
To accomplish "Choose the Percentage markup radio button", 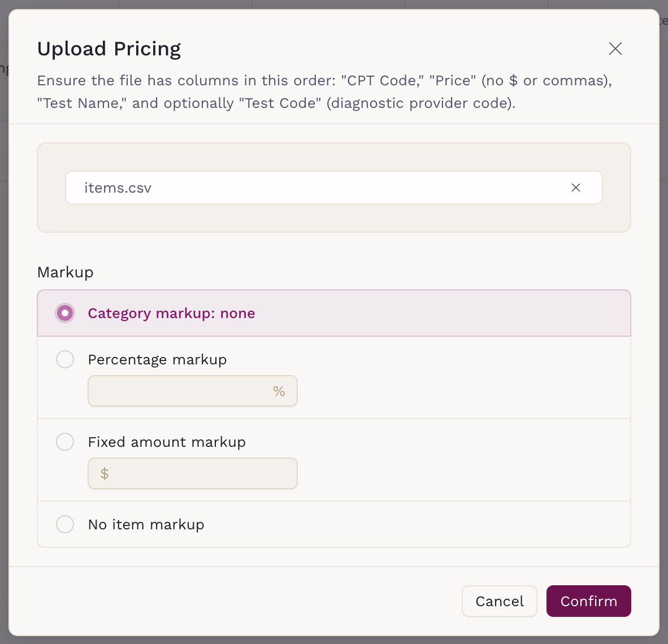I will coord(65,359).
